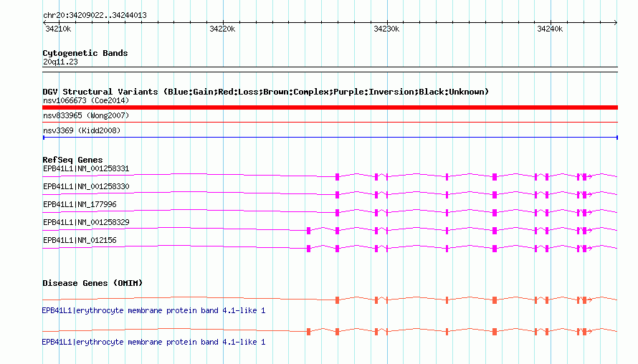Screen dimensions: 638x364
Task: Click leftmost exon of the NM_012156 transcript
Action: pos(308,249)
